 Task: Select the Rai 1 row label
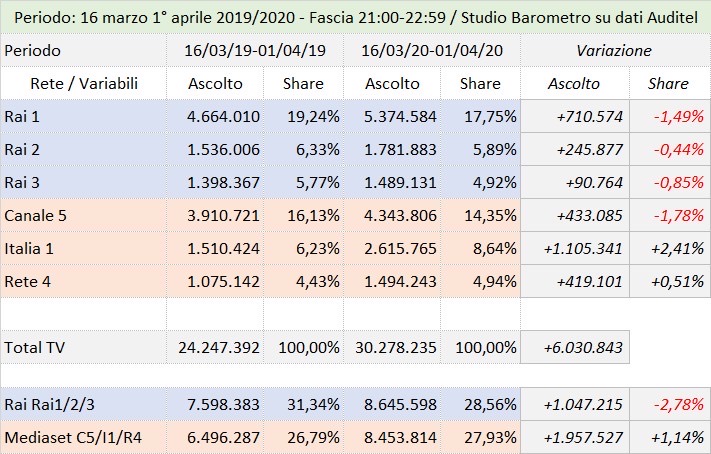[22, 116]
